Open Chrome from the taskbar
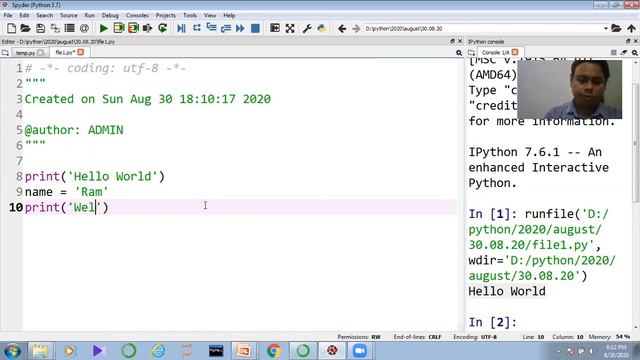This screenshot has width=640, height=360. click(273, 351)
